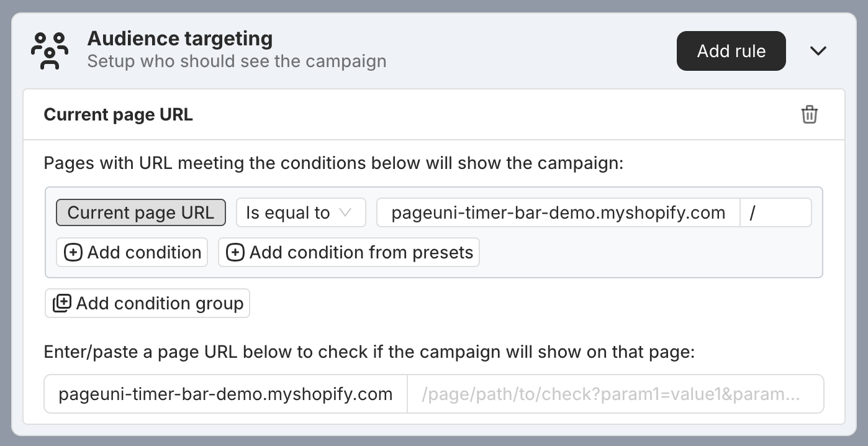Click the stacked plus icon for condition group
The image size is (868, 446).
pos(61,303)
